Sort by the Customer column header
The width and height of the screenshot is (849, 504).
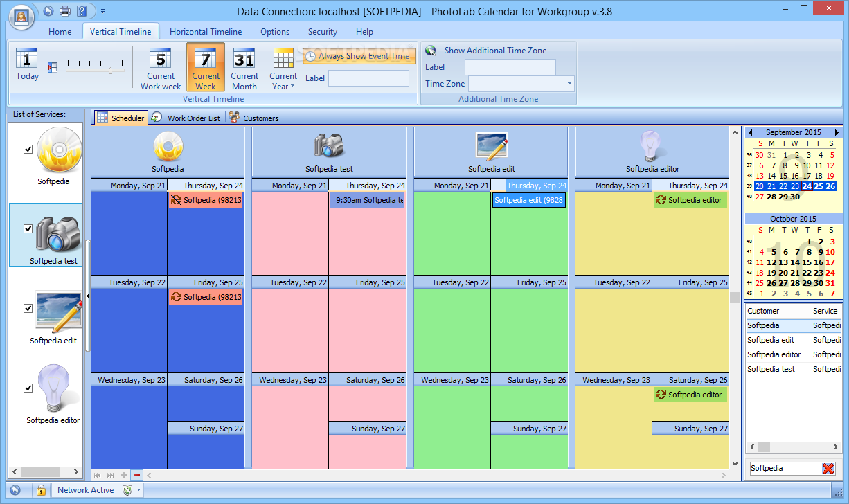pos(778,311)
